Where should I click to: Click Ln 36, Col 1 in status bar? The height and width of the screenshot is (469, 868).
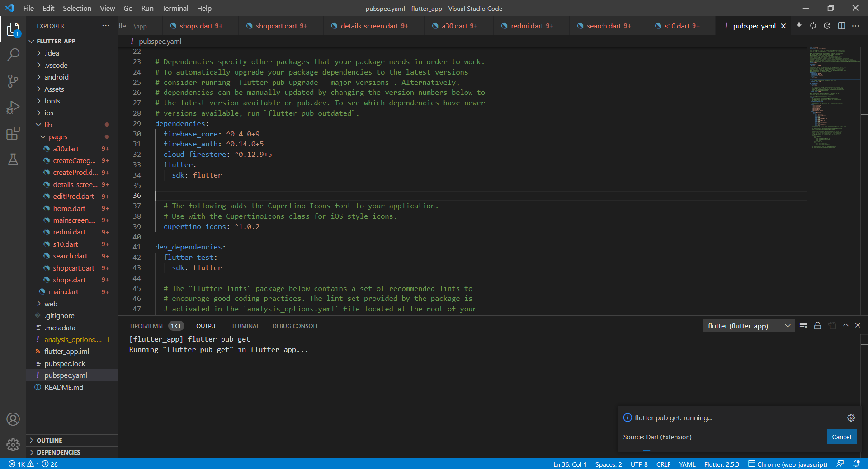click(570, 464)
